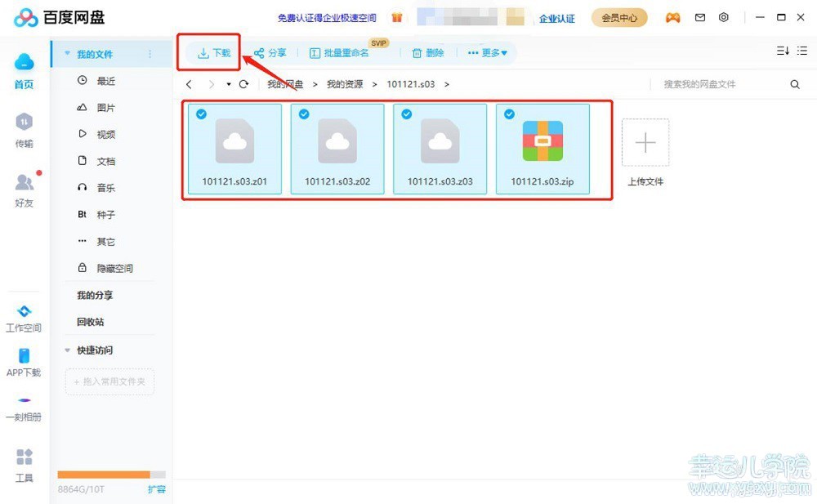Open the tools (工具) sidebar icon

click(25, 457)
